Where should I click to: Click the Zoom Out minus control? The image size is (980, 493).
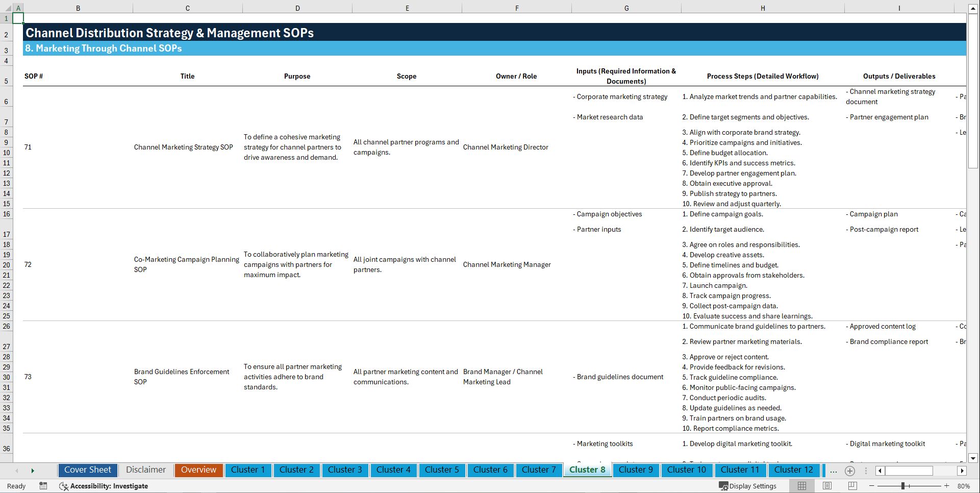tap(872, 486)
